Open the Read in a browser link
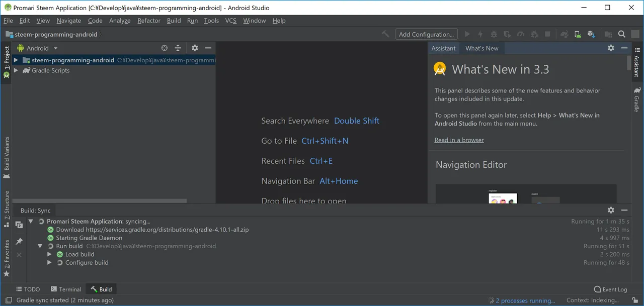The width and height of the screenshot is (644, 306). (459, 140)
